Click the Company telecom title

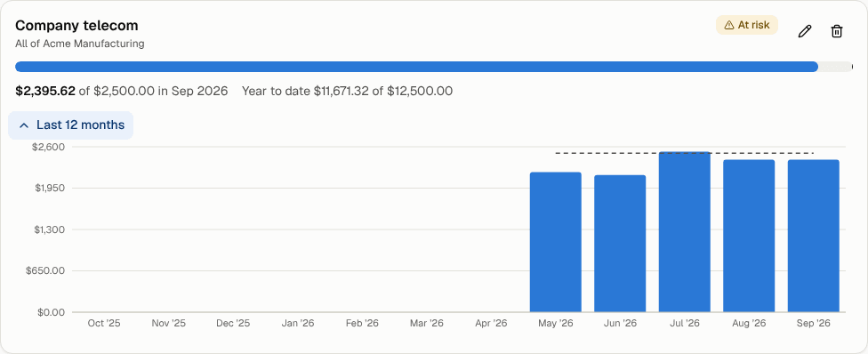click(76, 26)
